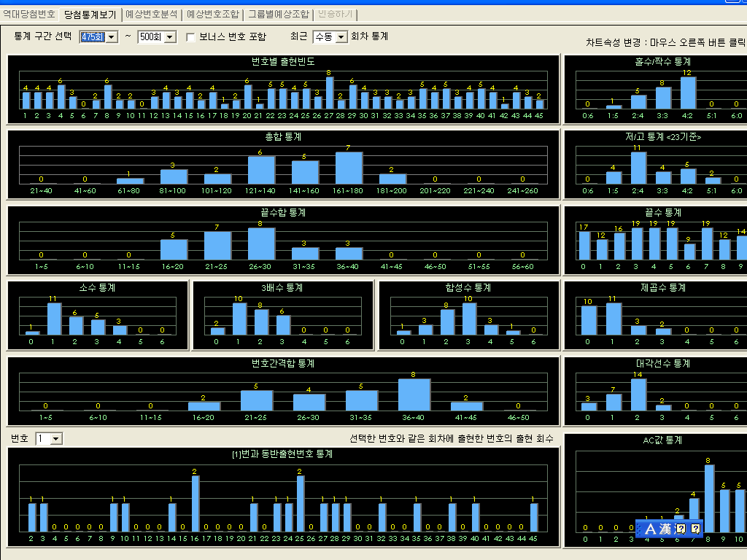This screenshot has height=560, width=747.
Task: Go to the 예상번호조합 tab
Action: 212,14
